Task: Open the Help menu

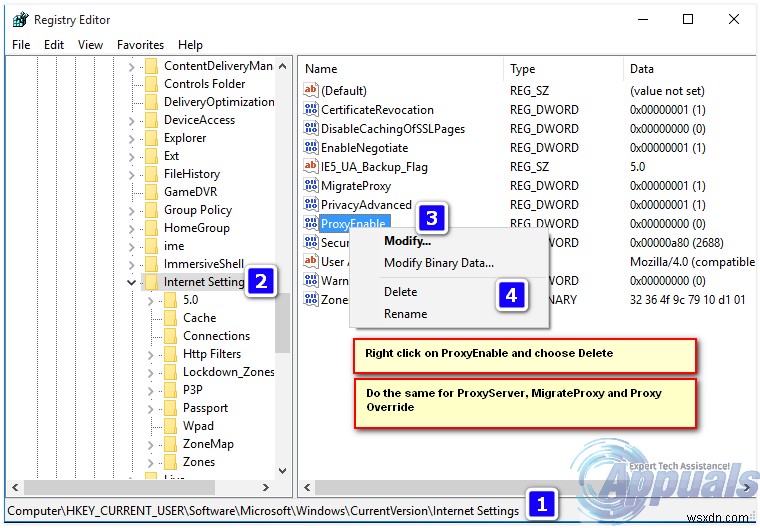Action: (x=190, y=45)
